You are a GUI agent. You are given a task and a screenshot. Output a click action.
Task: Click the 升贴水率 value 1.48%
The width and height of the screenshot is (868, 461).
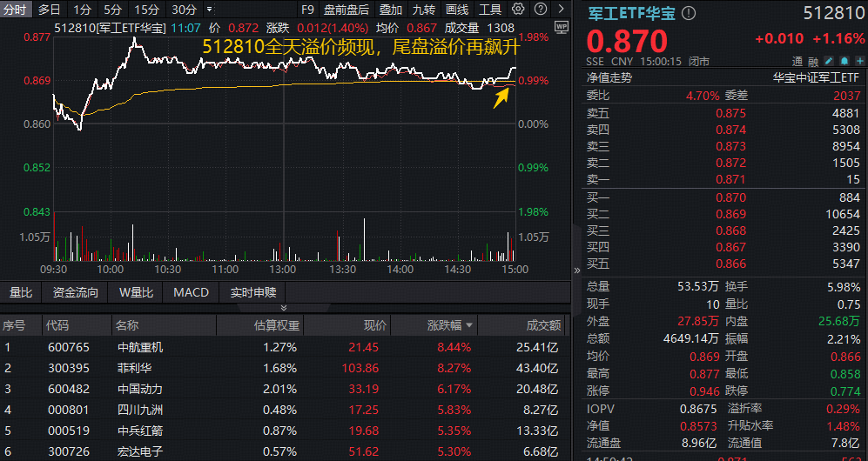(x=844, y=425)
